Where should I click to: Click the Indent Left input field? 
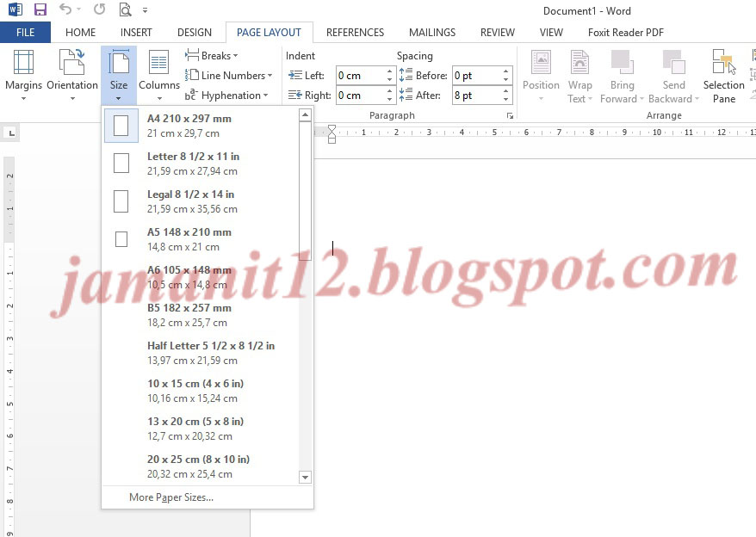point(360,75)
